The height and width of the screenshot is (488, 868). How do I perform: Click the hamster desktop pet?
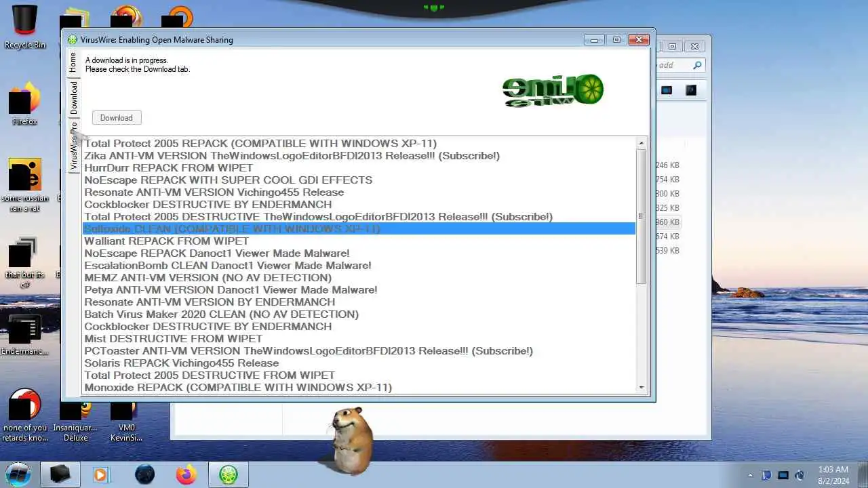(x=351, y=441)
